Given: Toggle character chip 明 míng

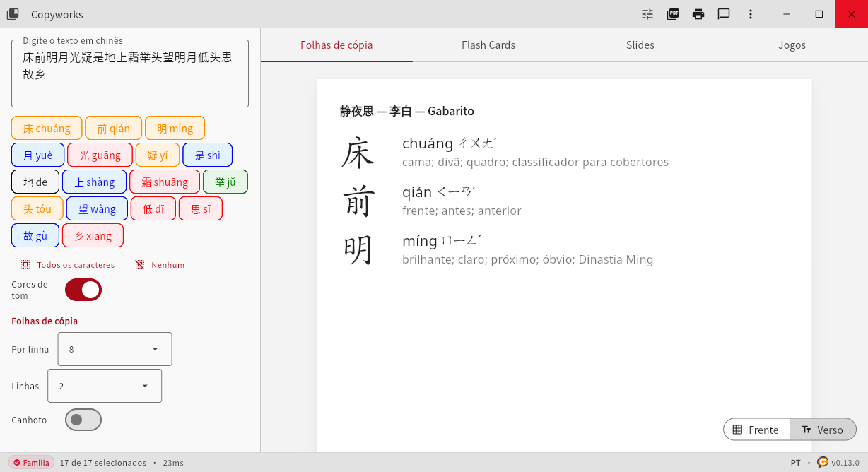Looking at the screenshot, I should (175, 128).
